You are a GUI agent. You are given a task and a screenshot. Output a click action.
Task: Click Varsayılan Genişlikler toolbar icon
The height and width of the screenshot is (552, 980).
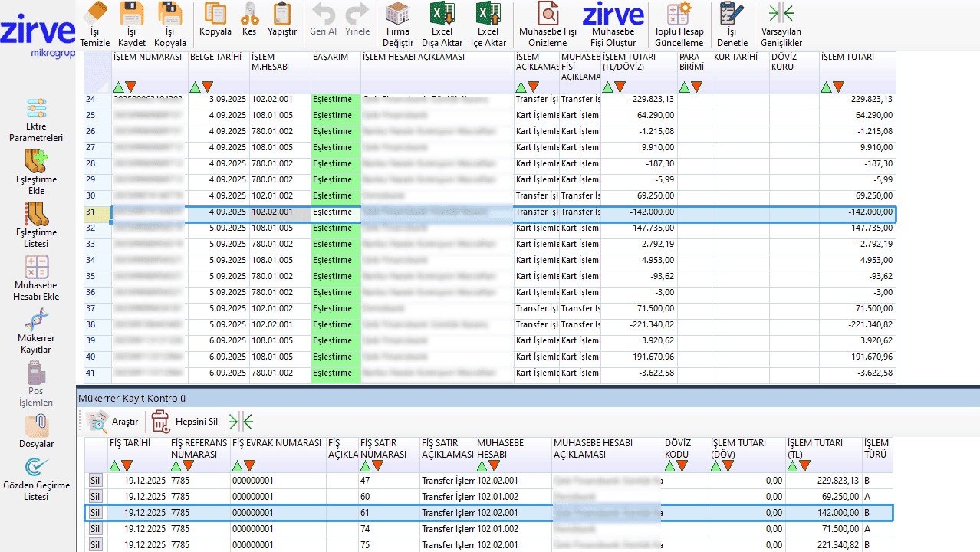[781, 14]
